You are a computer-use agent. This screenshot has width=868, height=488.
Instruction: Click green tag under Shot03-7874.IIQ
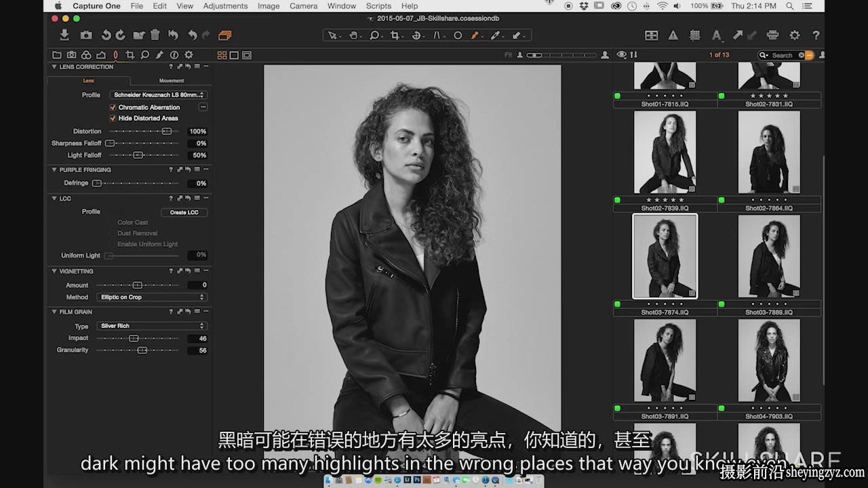click(617, 304)
